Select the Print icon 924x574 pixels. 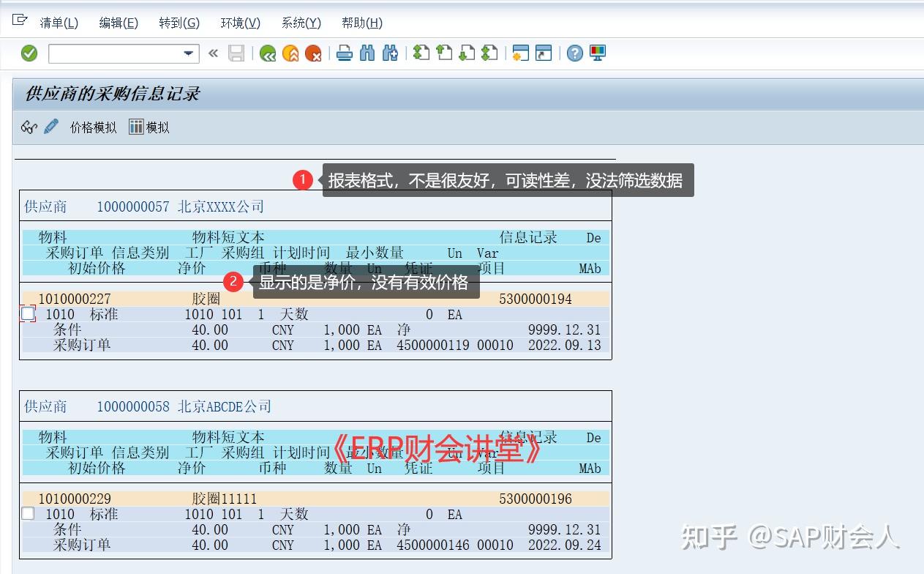(344, 53)
